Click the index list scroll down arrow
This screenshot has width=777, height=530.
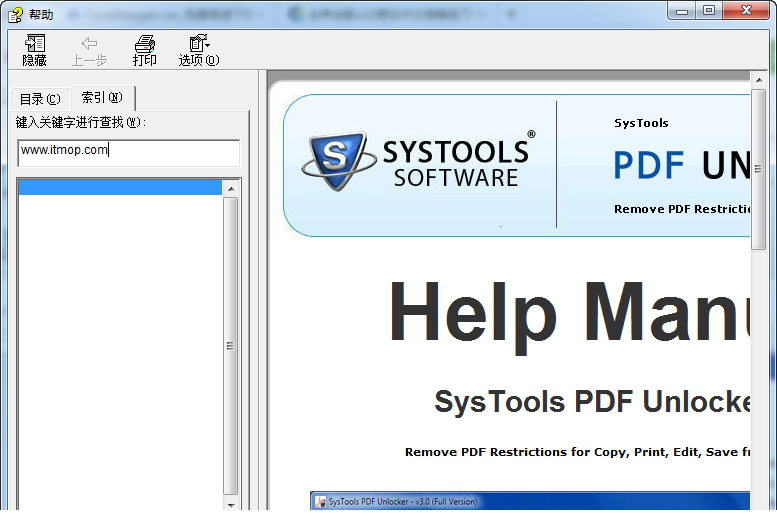click(230, 505)
